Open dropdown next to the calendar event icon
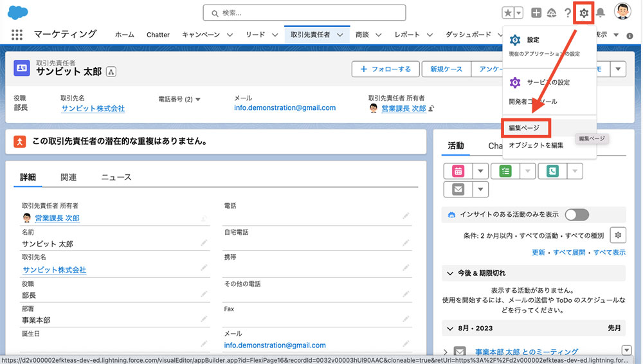 pos(480,171)
